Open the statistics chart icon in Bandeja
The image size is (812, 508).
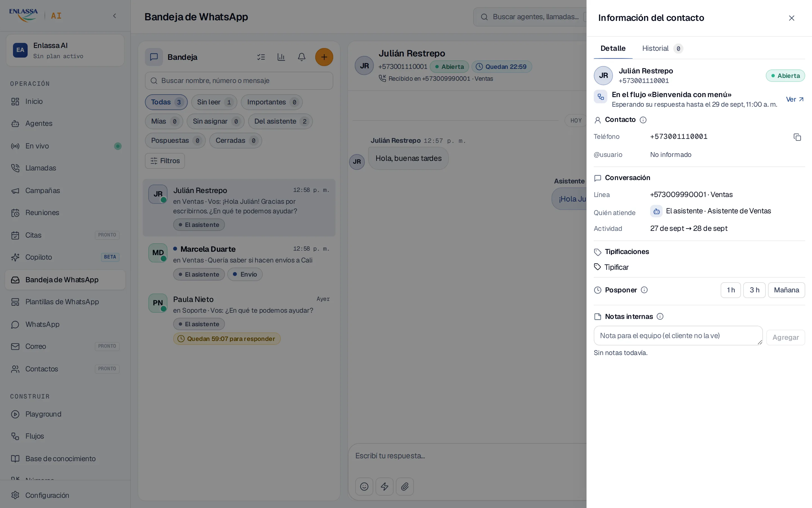point(281,57)
